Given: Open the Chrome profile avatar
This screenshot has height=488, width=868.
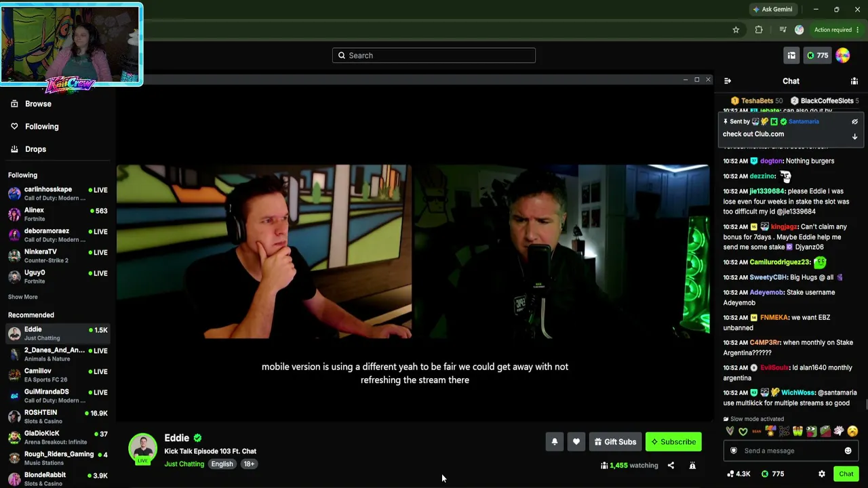Looking at the screenshot, I should [x=799, y=30].
